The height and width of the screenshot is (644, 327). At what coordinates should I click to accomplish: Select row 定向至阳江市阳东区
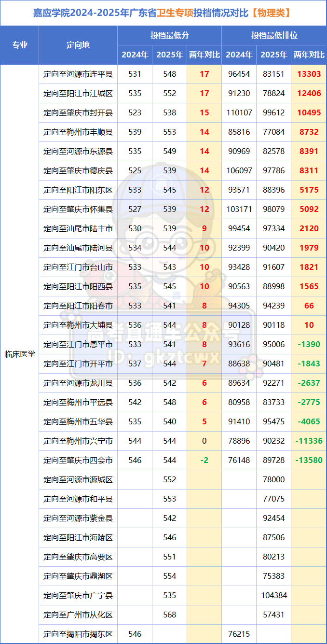click(x=183, y=190)
